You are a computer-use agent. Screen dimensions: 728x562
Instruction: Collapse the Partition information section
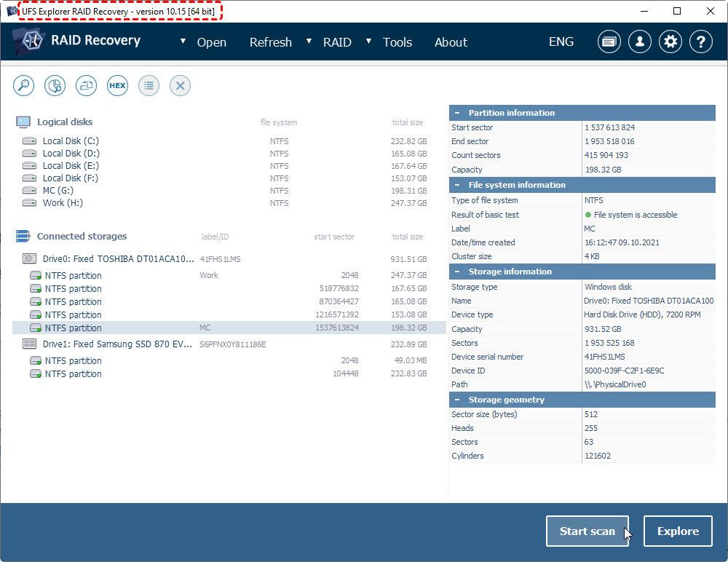point(457,113)
